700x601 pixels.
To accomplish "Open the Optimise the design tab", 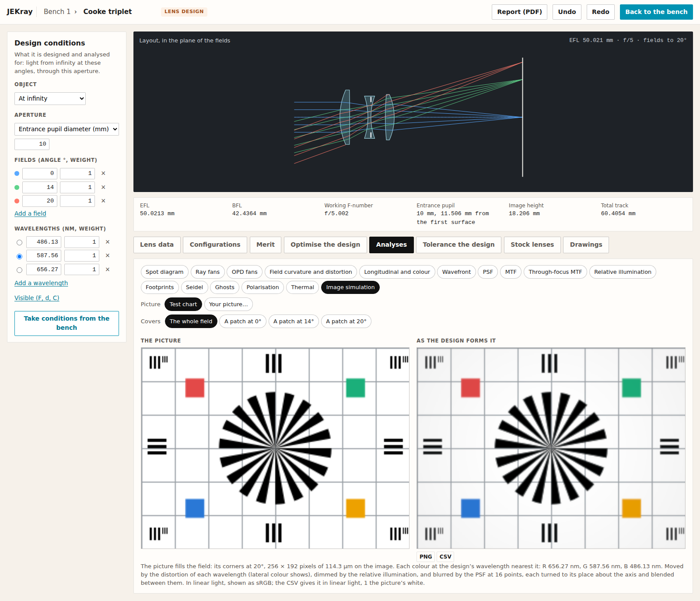I will coord(325,245).
